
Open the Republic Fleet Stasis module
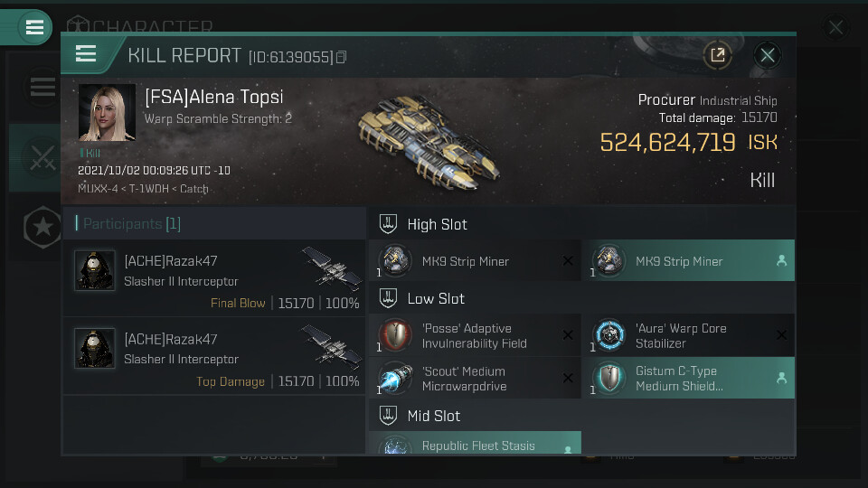(475, 445)
